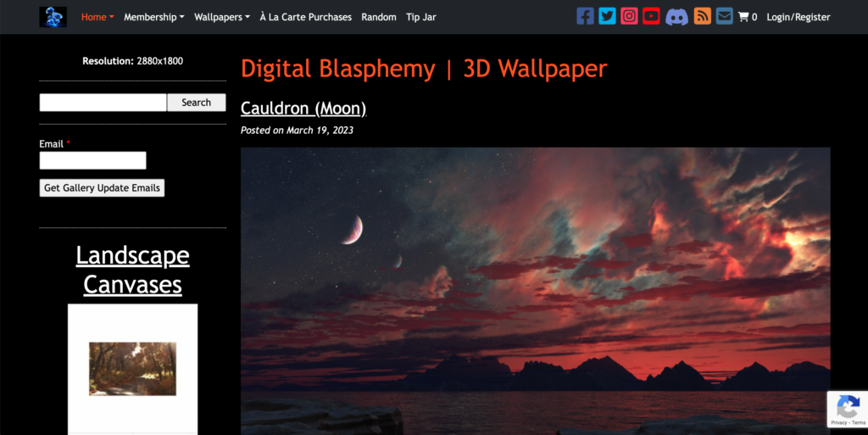Screen dimensions: 868x435
Task: Expand the Membership dropdown menu
Action: (x=154, y=17)
